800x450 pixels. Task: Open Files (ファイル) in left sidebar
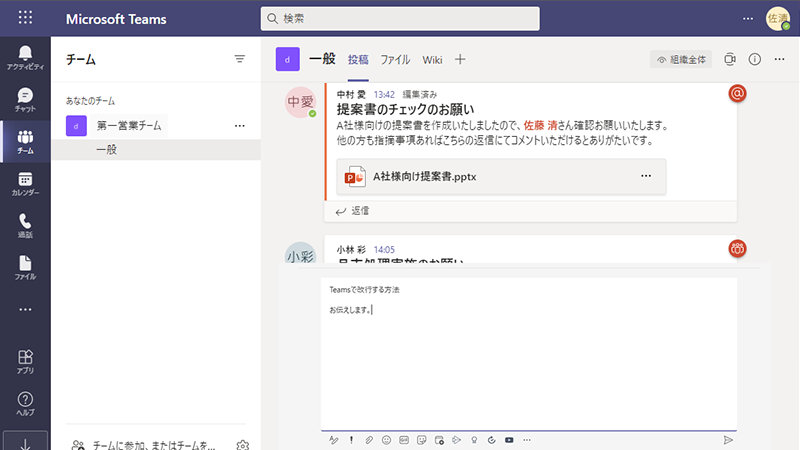click(25, 267)
